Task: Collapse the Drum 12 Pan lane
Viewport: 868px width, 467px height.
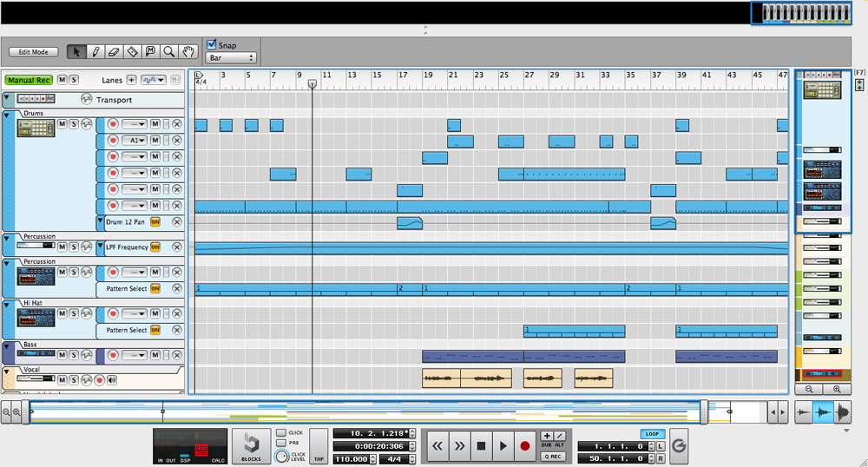Action: click(x=100, y=220)
